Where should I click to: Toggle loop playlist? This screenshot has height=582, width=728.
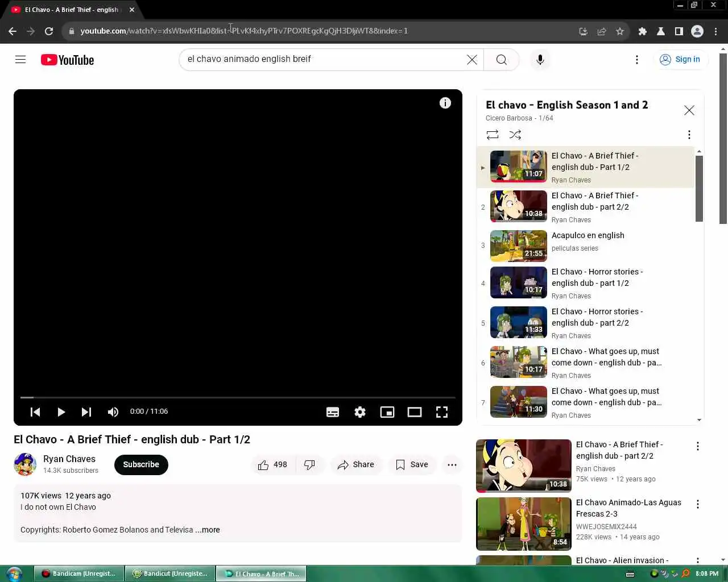tap(493, 135)
